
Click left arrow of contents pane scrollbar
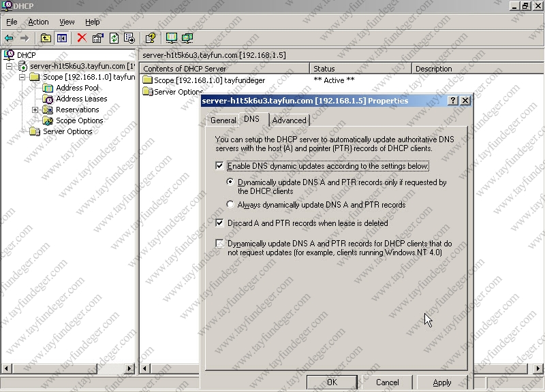[144, 368]
